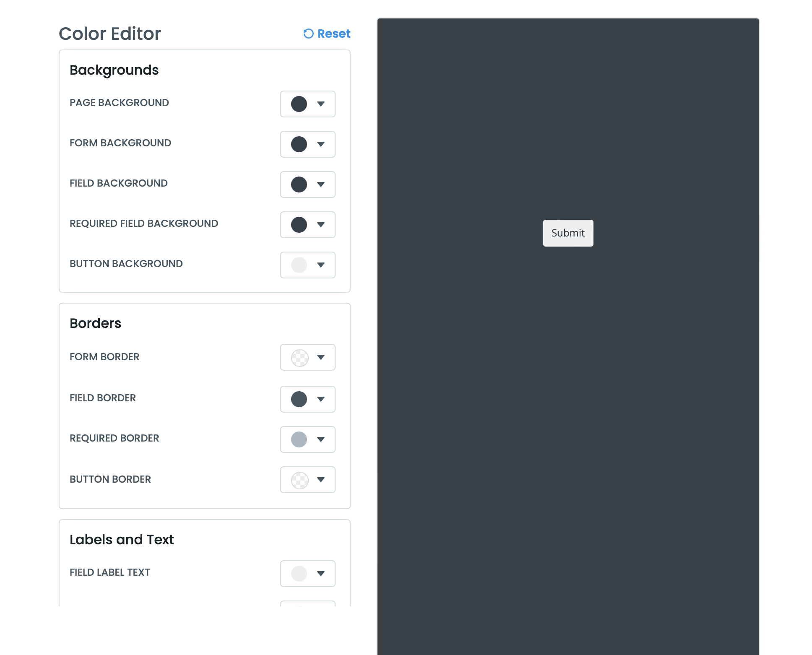The image size is (812, 655).
Task: Expand the Field Label Text dropdown
Action: (320, 574)
